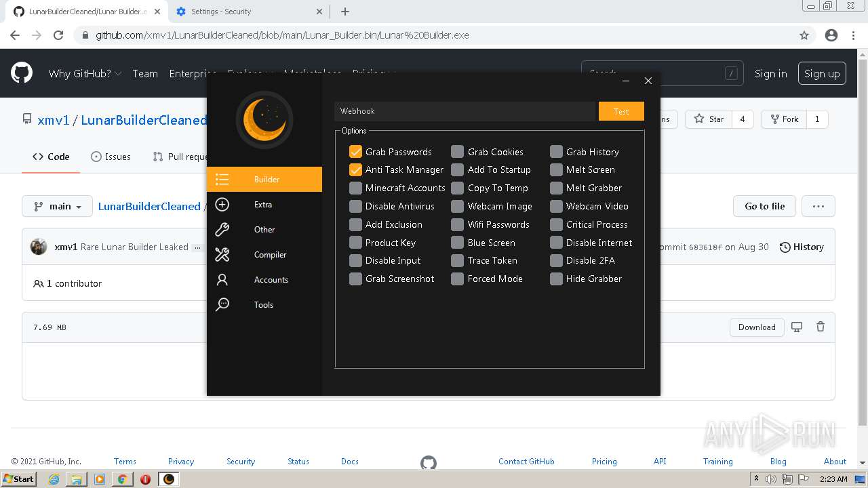Screen dimensions: 868x488
Task: Open file in GitHub Desktop monitor icon
Action: pos(797,327)
